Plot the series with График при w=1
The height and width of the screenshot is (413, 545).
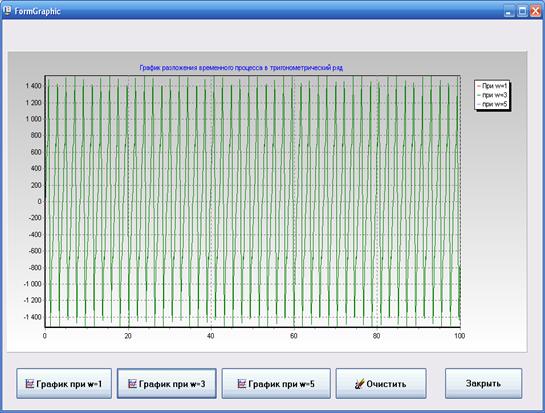[64, 383]
